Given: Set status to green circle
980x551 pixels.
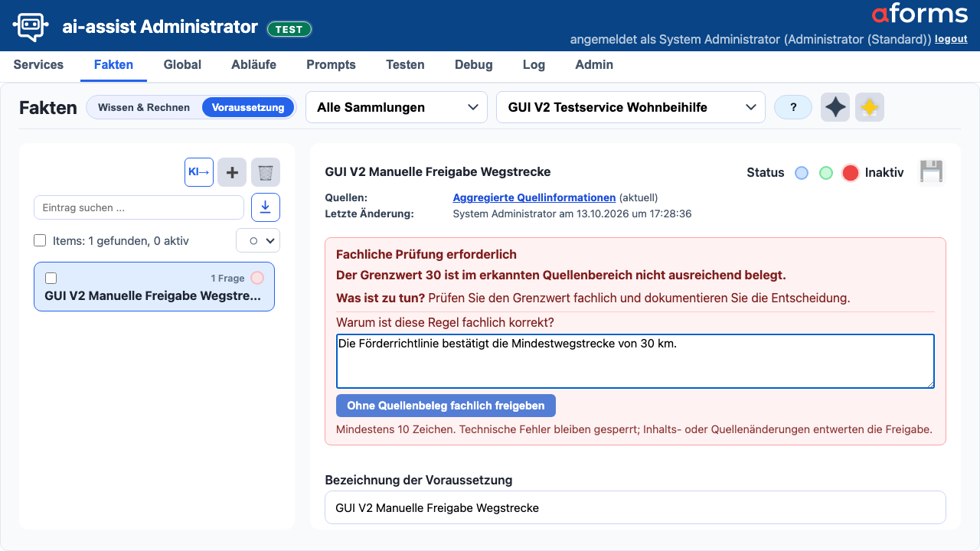Looking at the screenshot, I should pos(826,173).
